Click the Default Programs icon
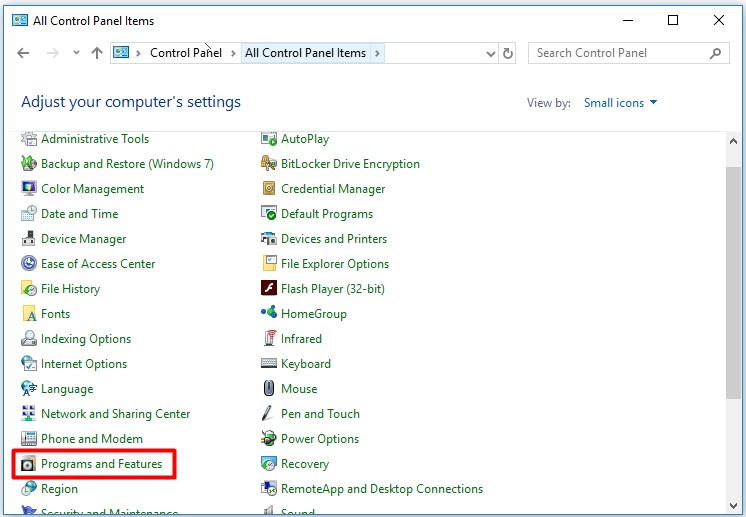 coord(269,214)
